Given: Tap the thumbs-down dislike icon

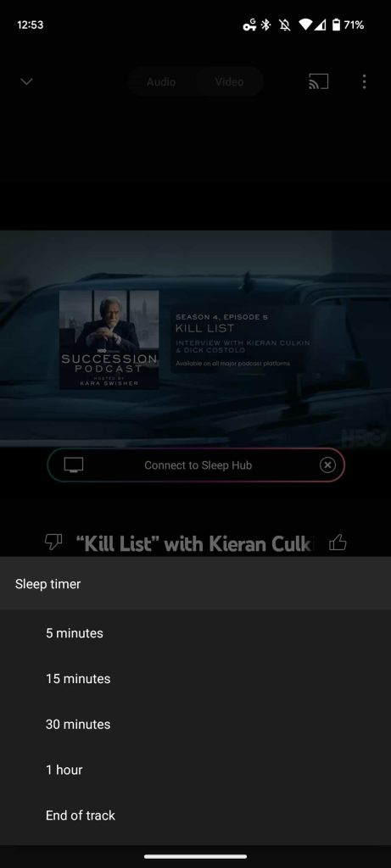Looking at the screenshot, I should click(53, 542).
